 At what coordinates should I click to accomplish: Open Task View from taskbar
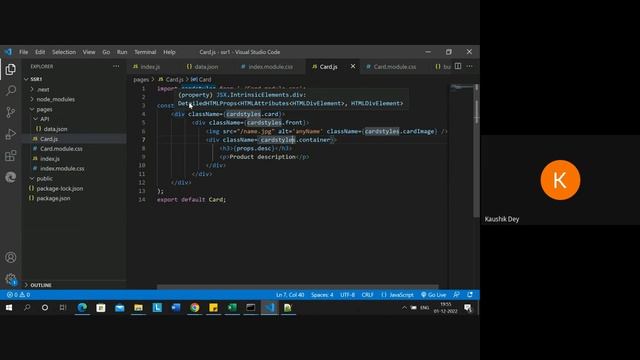tap(63, 308)
